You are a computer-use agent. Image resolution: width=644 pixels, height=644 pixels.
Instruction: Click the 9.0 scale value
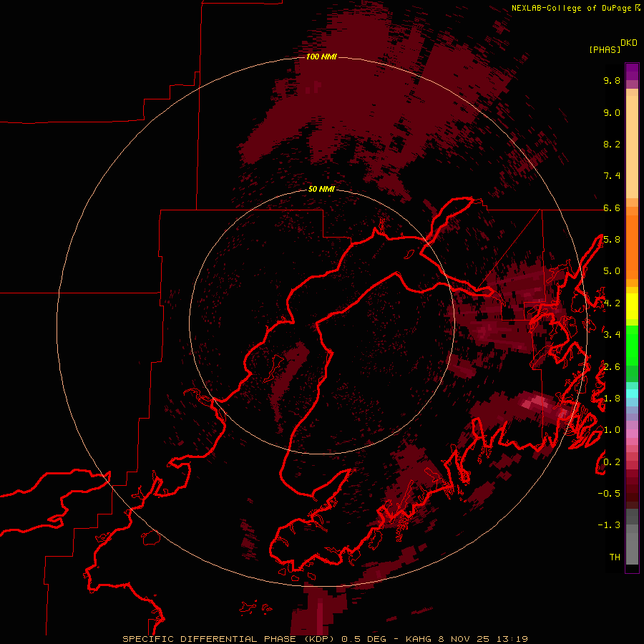click(612, 112)
